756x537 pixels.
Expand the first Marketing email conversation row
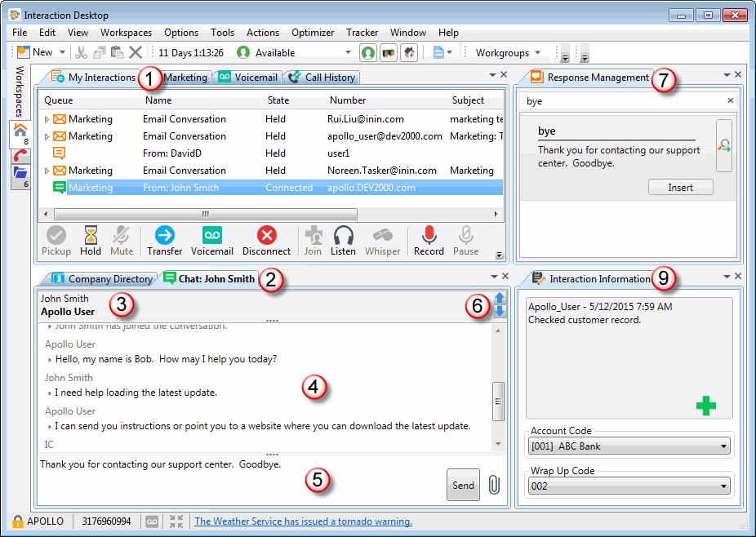tap(47, 120)
